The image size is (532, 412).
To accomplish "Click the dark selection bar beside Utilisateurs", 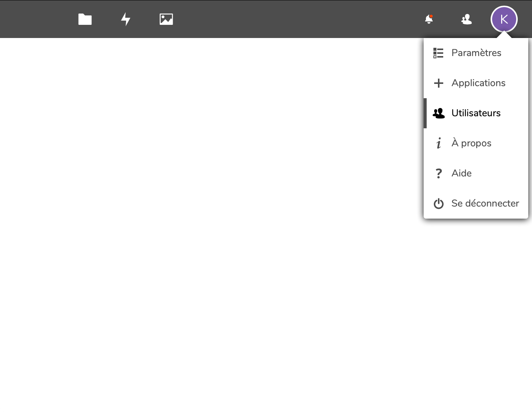I will (x=425, y=113).
